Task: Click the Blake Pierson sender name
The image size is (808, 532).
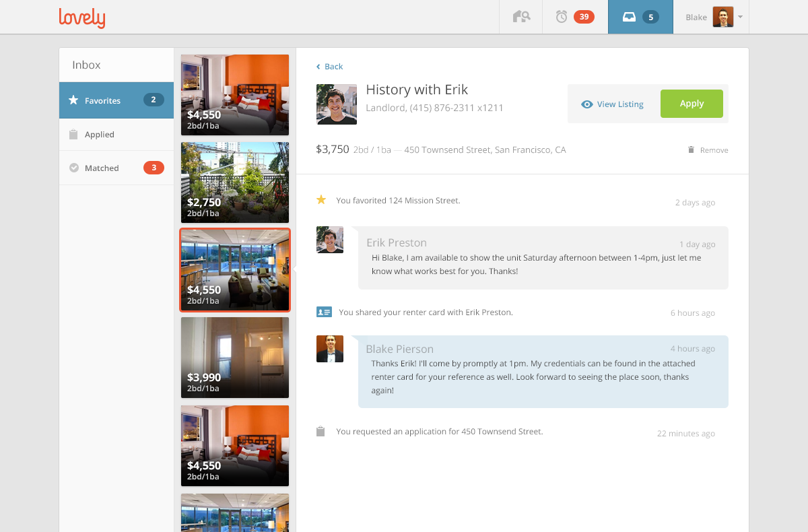Action: (x=399, y=349)
